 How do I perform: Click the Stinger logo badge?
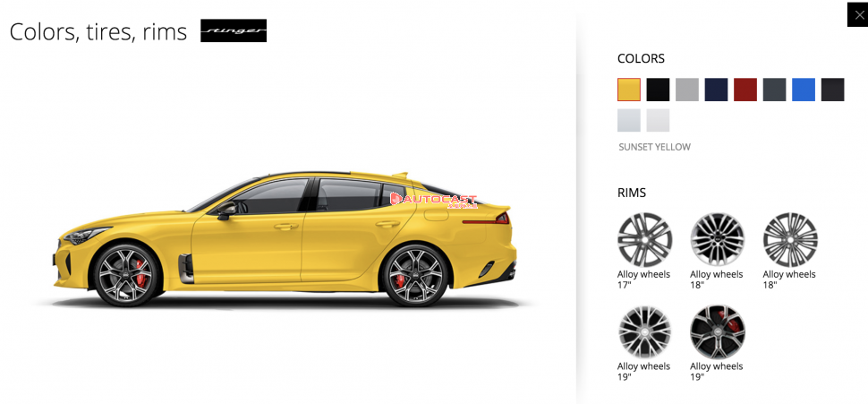[x=233, y=30]
